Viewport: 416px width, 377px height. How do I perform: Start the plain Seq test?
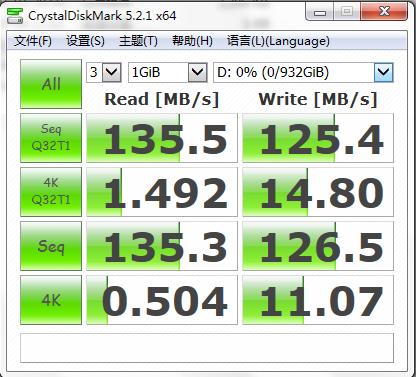tap(51, 246)
